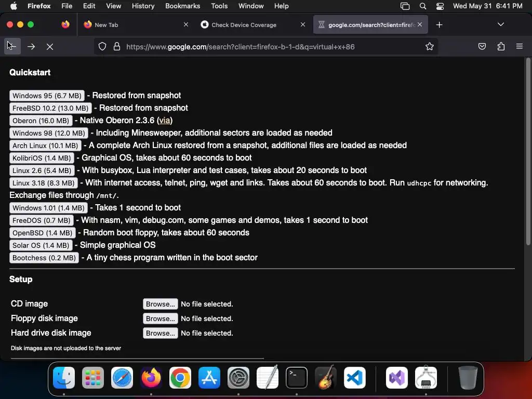Viewport: 532px width, 399px height.
Task: Stop loading the page with the X button
Action: pyautogui.click(x=50, y=46)
